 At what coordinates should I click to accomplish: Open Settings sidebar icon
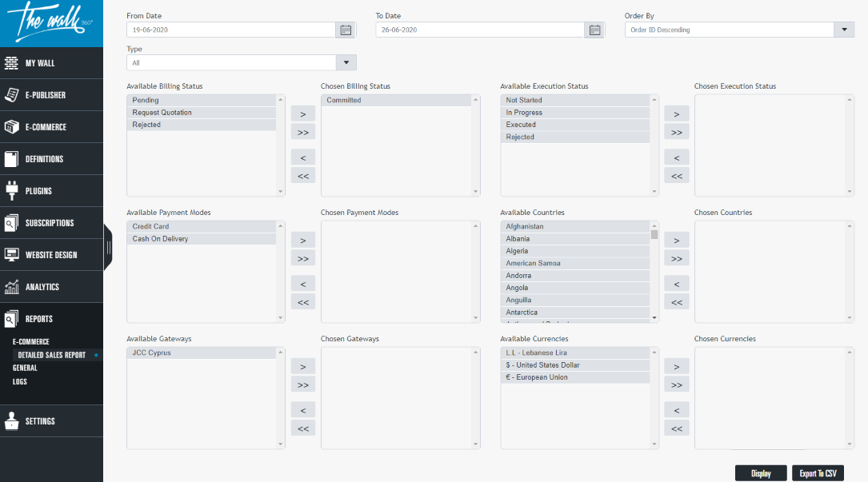[11, 421]
